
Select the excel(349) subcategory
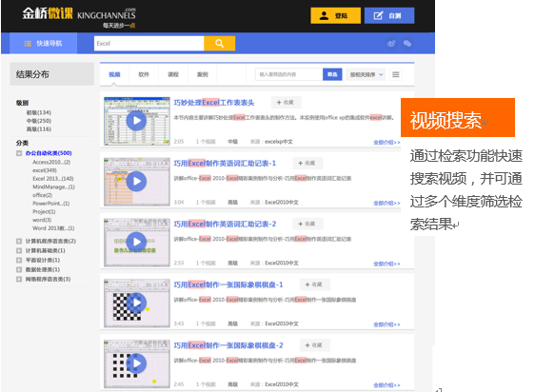click(x=45, y=170)
